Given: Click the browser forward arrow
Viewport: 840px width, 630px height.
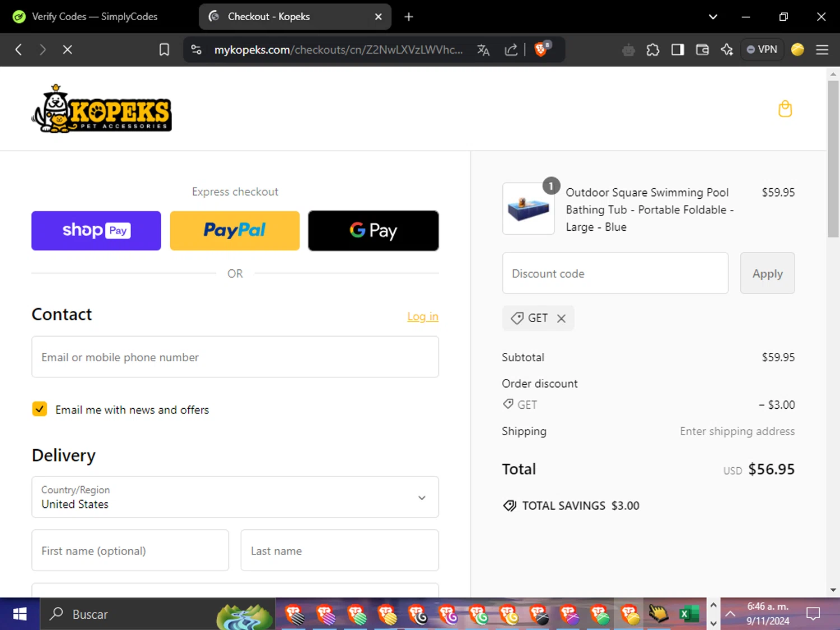Looking at the screenshot, I should 43,50.
